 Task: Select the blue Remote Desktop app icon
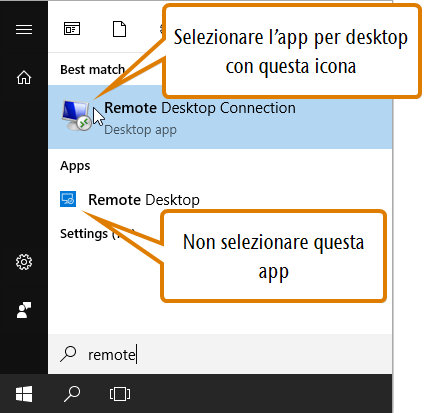68,199
